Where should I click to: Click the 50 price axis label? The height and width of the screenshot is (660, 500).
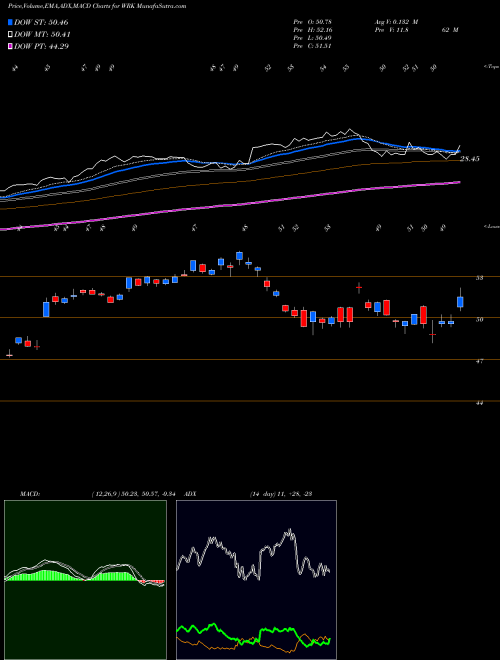(x=480, y=319)
